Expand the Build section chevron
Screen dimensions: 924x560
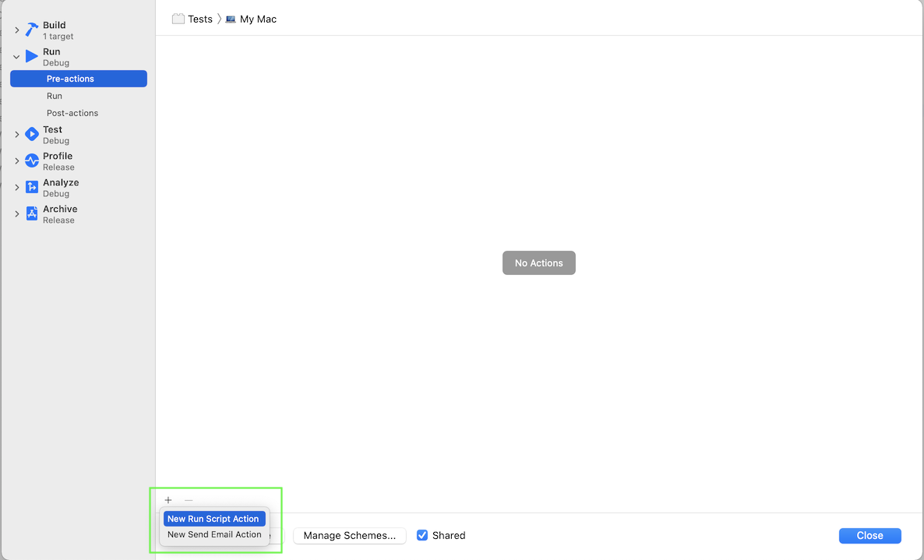(16, 30)
